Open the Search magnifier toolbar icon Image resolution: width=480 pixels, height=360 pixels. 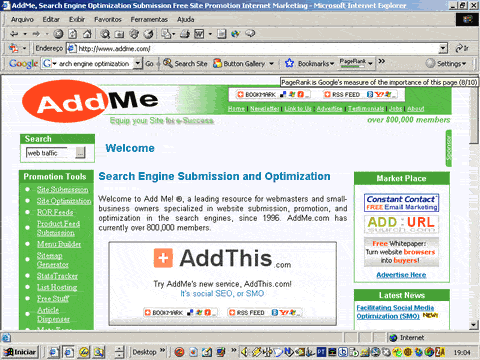point(105,34)
